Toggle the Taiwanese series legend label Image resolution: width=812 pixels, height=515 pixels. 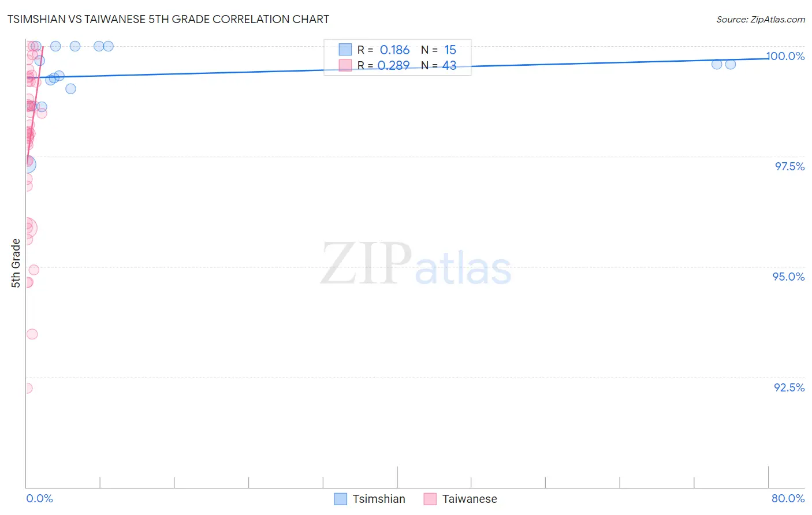click(x=470, y=499)
